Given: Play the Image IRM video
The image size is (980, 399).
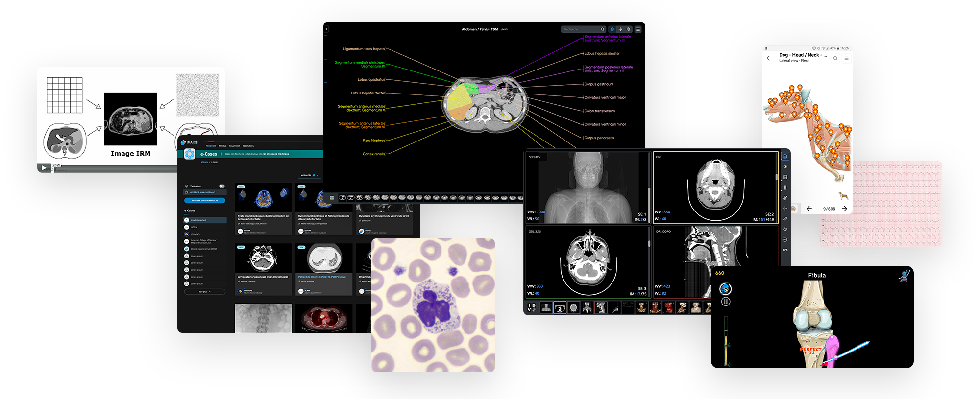Looking at the screenshot, I should (x=44, y=168).
